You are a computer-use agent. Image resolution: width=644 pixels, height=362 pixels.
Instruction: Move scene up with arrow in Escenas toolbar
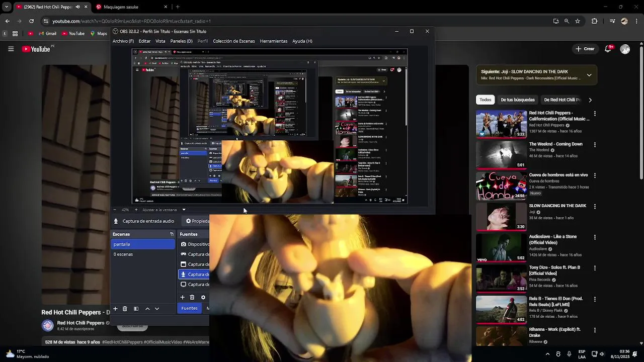147,309
